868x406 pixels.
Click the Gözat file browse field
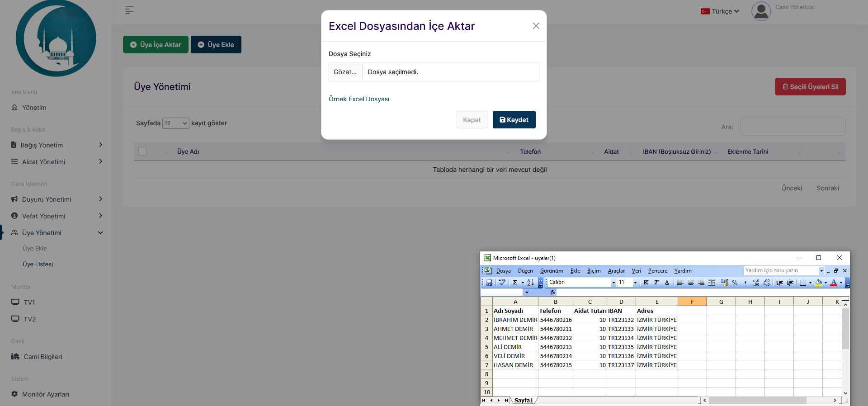click(x=345, y=72)
